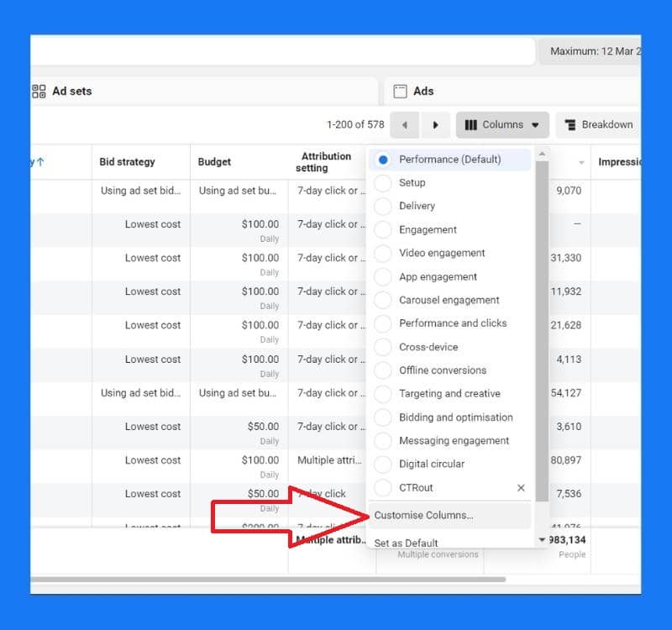Viewport: 672px width, 630px height.
Task: Click the 1-200 of 578 counter
Action: [x=355, y=124]
